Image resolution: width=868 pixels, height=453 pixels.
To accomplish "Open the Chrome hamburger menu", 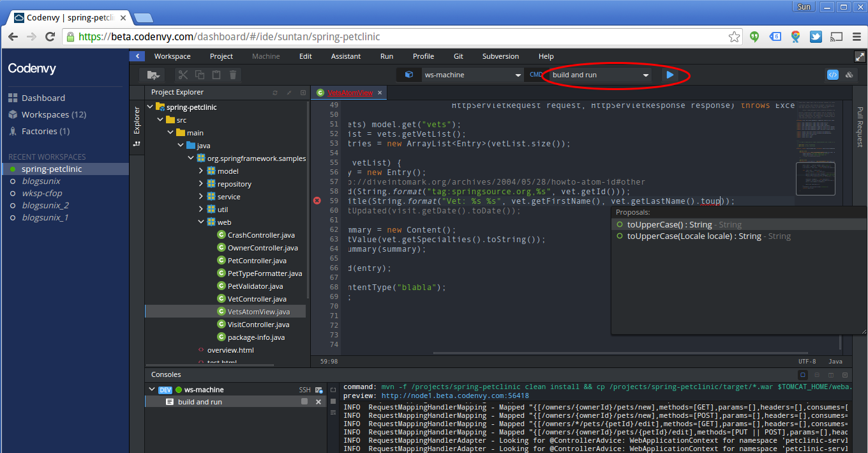I will [x=855, y=36].
